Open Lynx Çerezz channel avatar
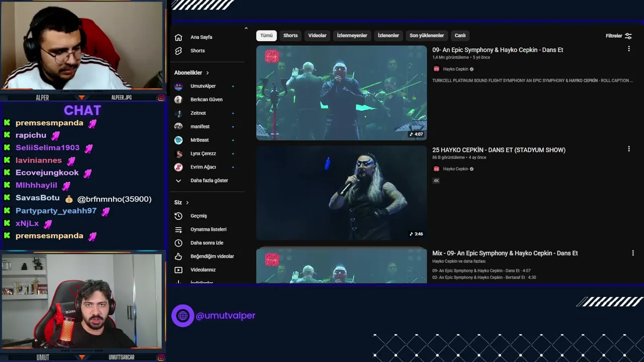The image size is (644, 362). (178, 154)
